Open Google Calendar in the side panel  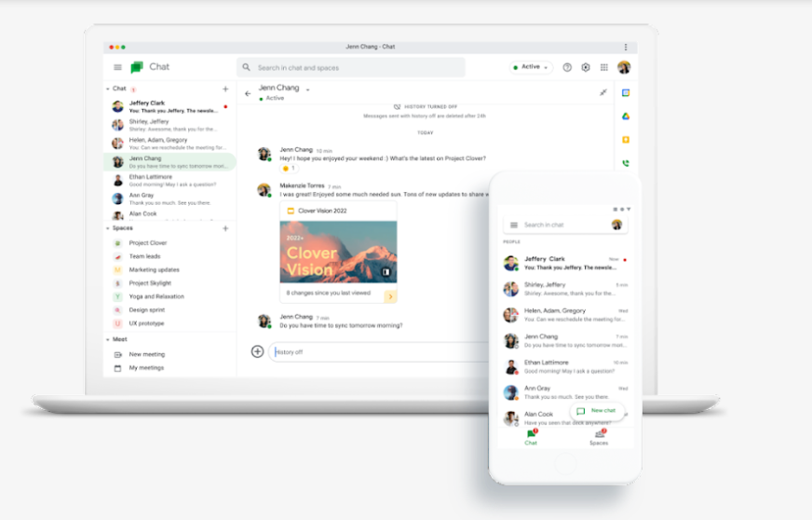pyautogui.click(x=626, y=93)
